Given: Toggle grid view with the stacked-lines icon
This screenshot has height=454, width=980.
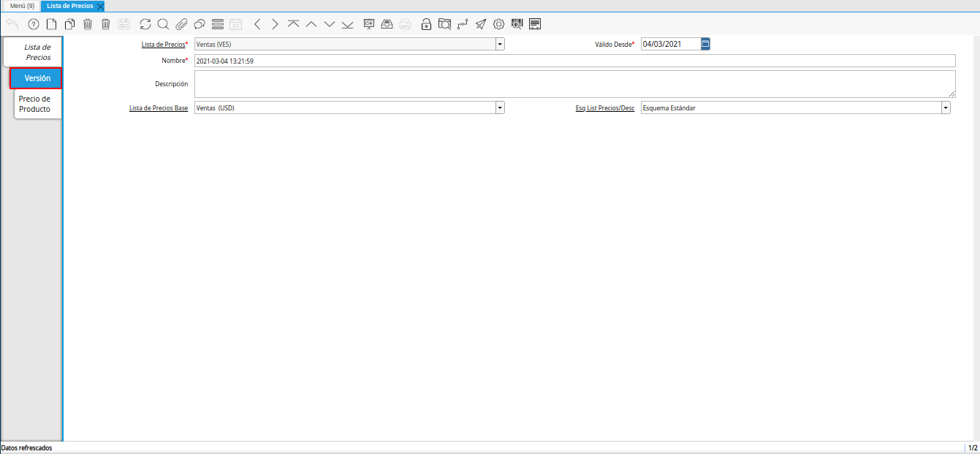Looking at the screenshot, I should pos(217,24).
